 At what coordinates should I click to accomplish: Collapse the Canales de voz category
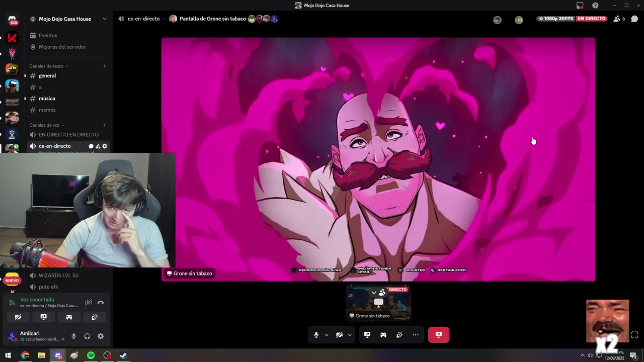pyautogui.click(x=46, y=125)
